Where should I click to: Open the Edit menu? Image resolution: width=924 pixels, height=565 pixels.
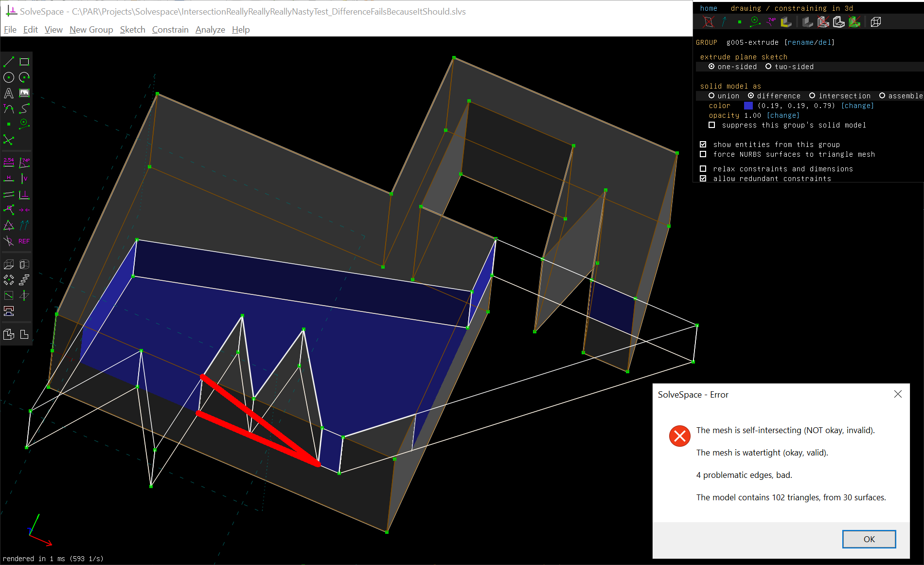31,30
